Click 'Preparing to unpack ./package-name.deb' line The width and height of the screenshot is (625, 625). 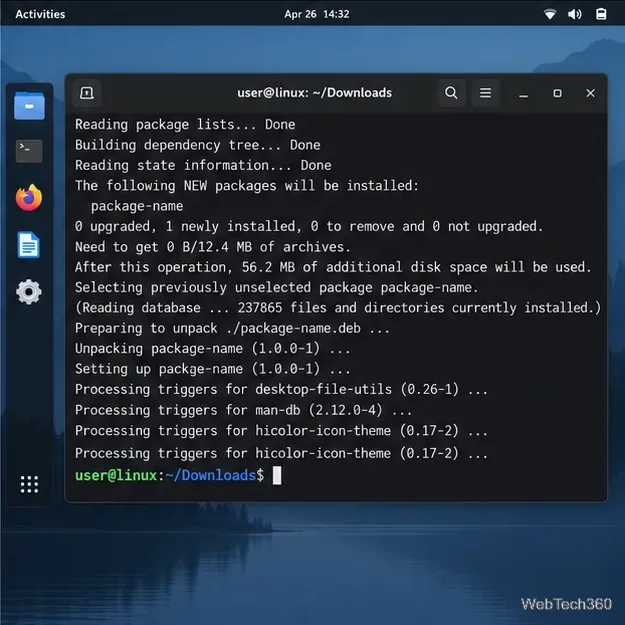232,328
